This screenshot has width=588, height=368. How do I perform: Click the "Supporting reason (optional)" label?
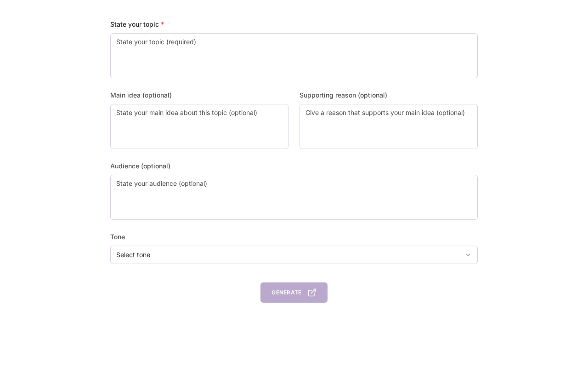[x=343, y=95]
